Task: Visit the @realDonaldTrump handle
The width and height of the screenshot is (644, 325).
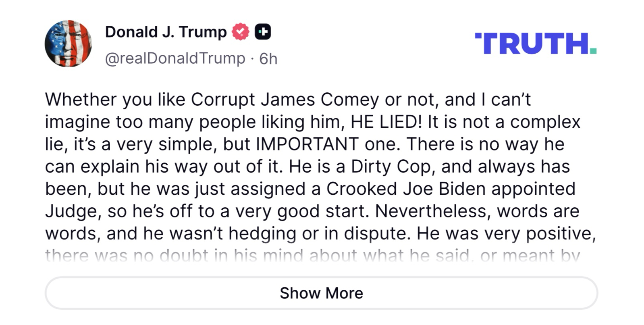Action: click(175, 58)
